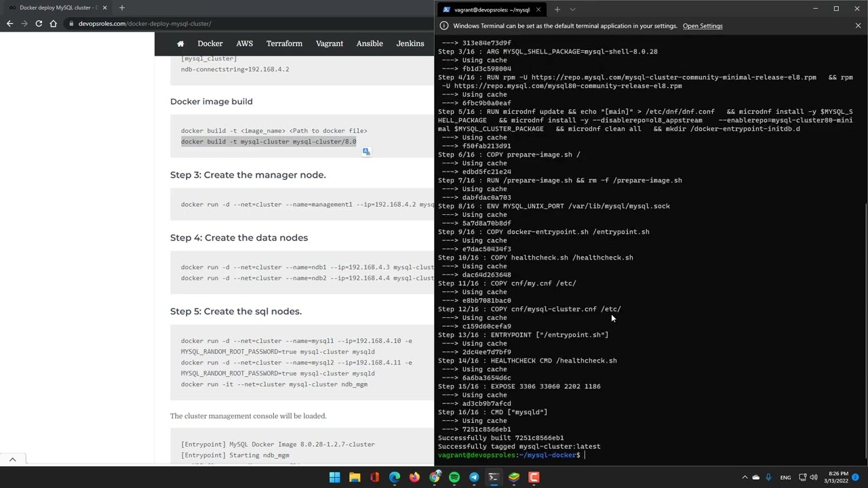Click the microphone tray icon

click(769, 477)
